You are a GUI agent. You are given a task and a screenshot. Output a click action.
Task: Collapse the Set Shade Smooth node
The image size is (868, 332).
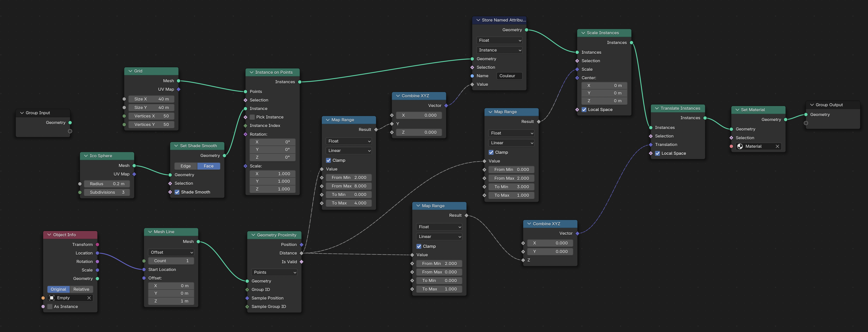[176, 145]
